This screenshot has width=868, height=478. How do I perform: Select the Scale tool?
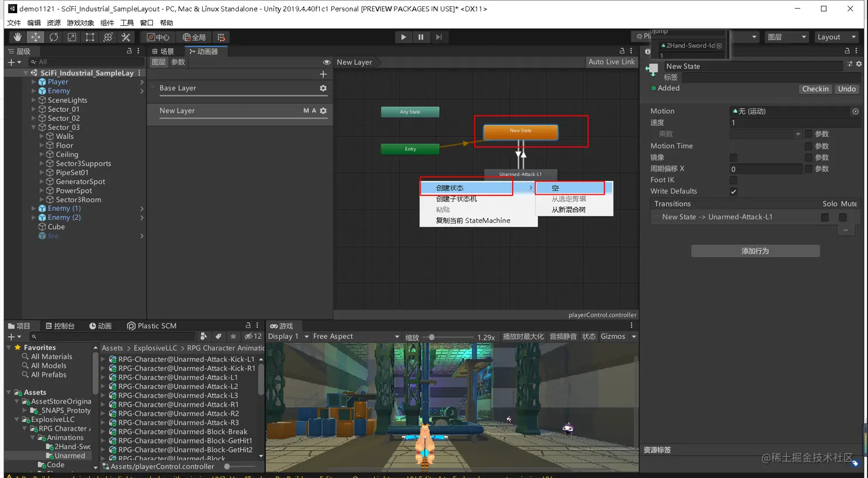(72, 37)
